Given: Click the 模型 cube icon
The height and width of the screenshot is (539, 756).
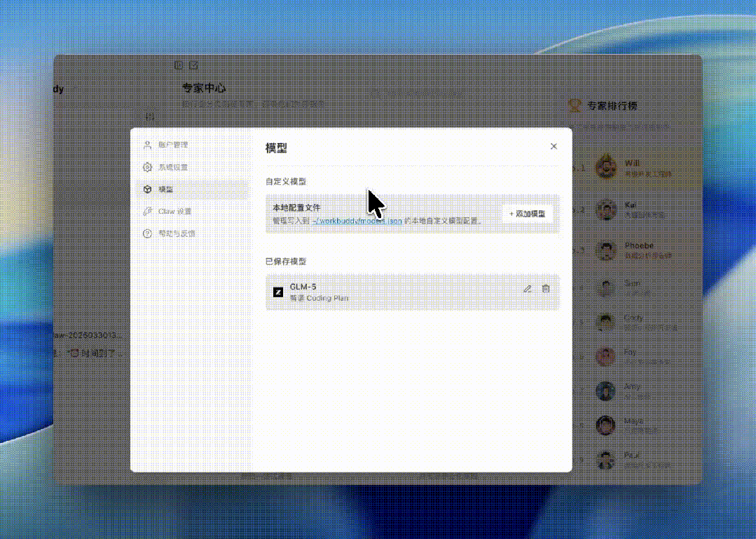Looking at the screenshot, I should click(x=147, y=189).
